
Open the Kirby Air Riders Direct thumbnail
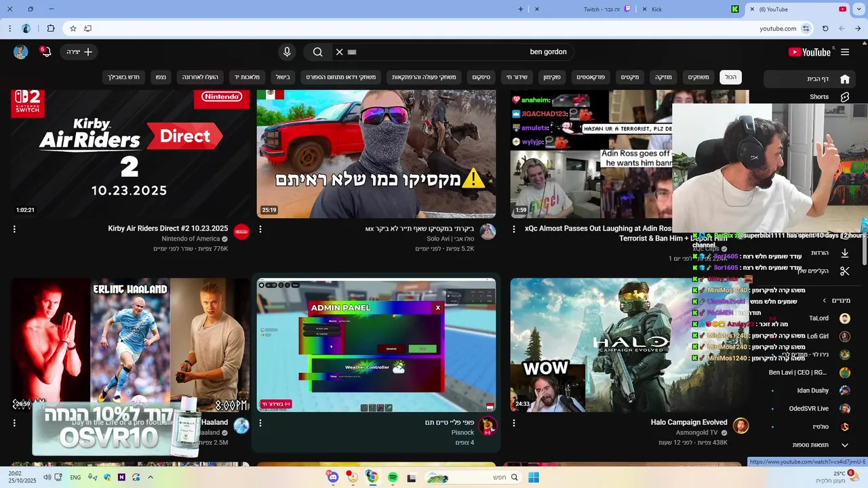pos(130,153)
